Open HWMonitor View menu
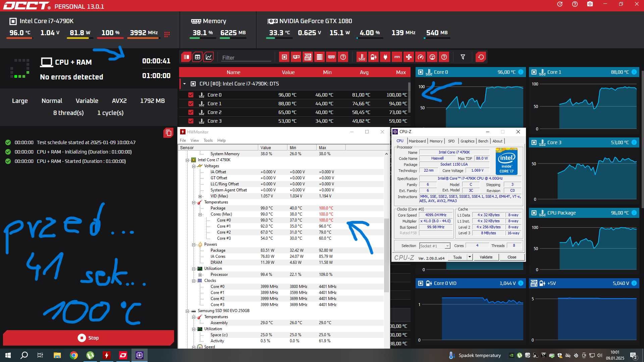The height and width of the screenshot is (362, 644). (195, 140)
